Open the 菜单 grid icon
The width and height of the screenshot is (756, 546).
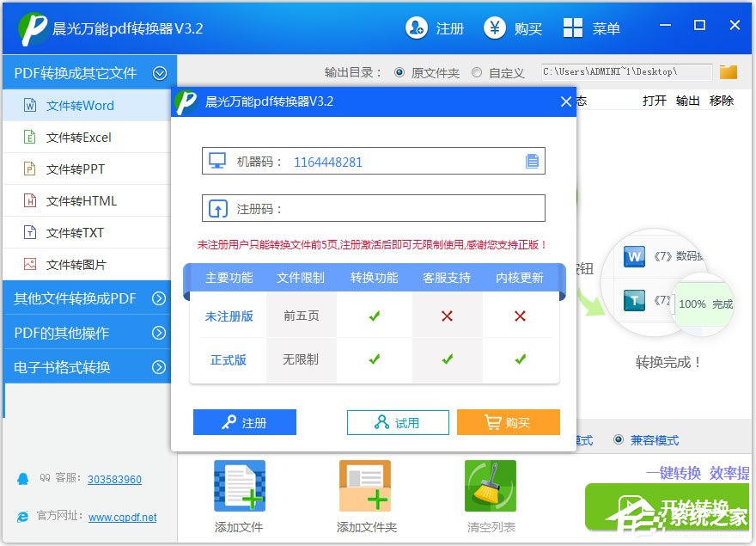click(x=573, y=28)
